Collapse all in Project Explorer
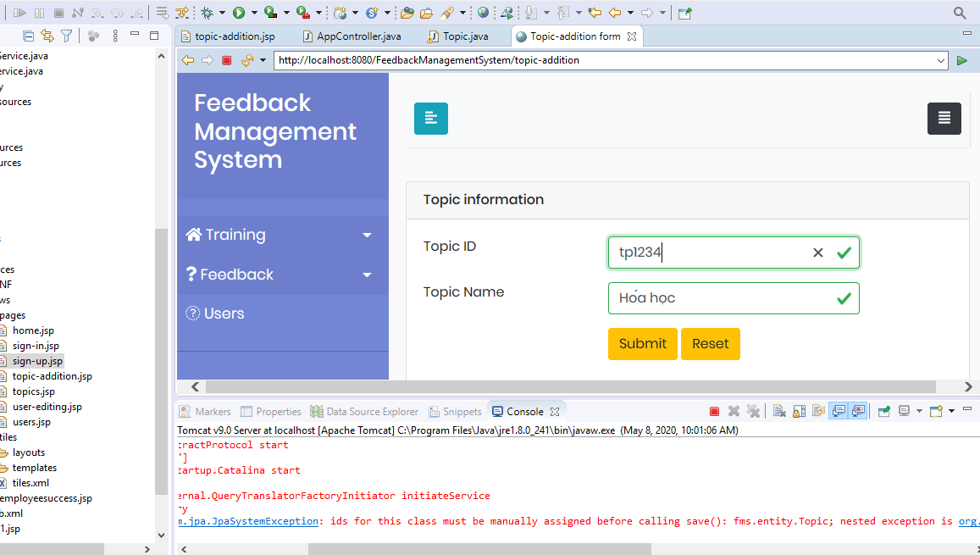This screenshot has height=555, width=980. (x=29, y=36)
